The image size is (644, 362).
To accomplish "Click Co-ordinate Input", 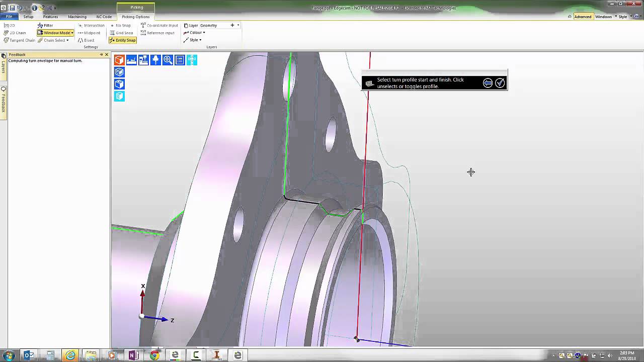I will [159, 25].
